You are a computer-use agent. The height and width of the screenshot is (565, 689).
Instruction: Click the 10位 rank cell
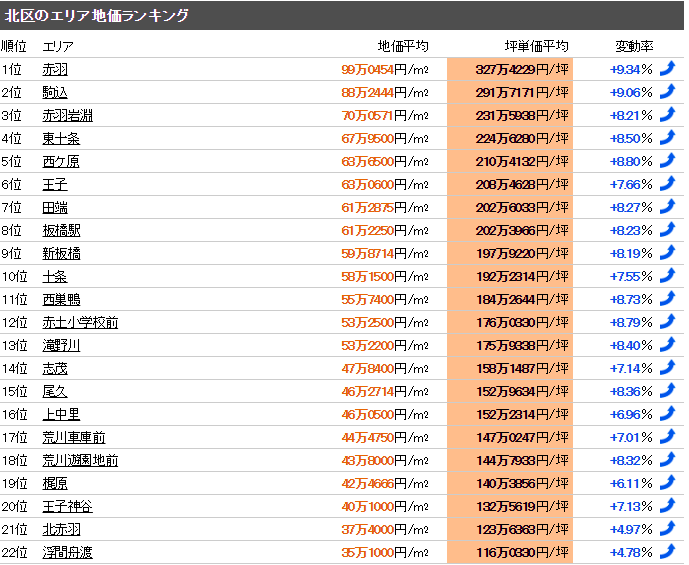pos(15,276)
